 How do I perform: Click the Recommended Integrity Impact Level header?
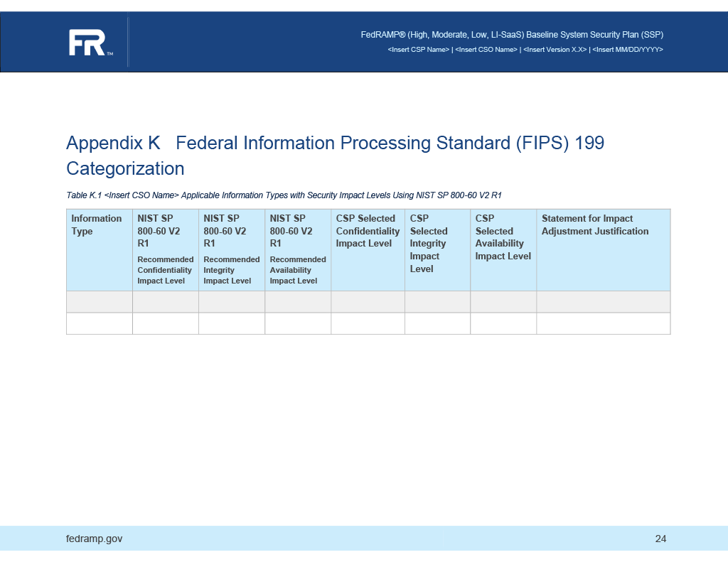[x=230, y=270]
